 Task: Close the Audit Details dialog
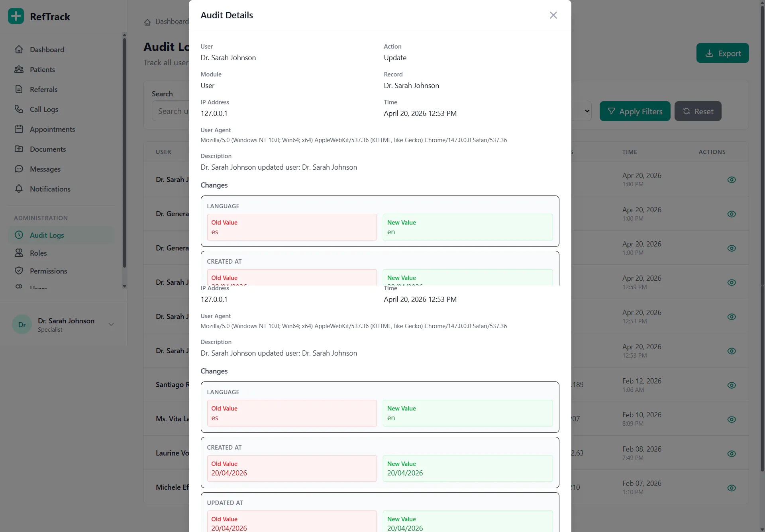(x=553, y=15)
